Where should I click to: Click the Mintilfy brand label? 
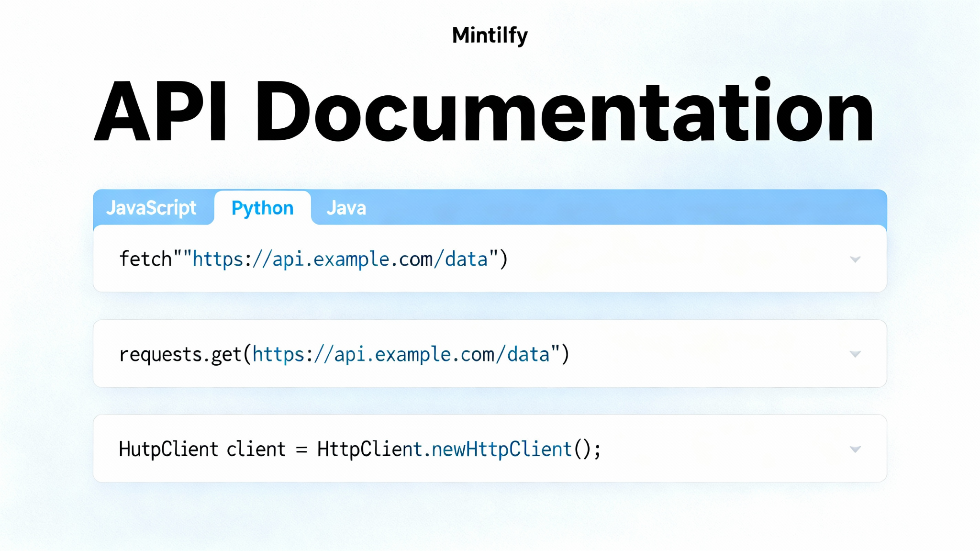[x=490, y=34]
